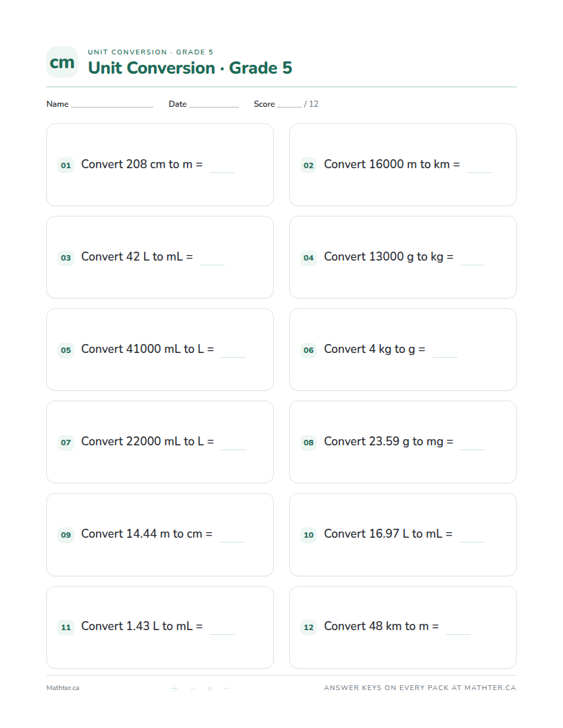Click the answer blank for 4 kg to g

(x=445, y=352)
